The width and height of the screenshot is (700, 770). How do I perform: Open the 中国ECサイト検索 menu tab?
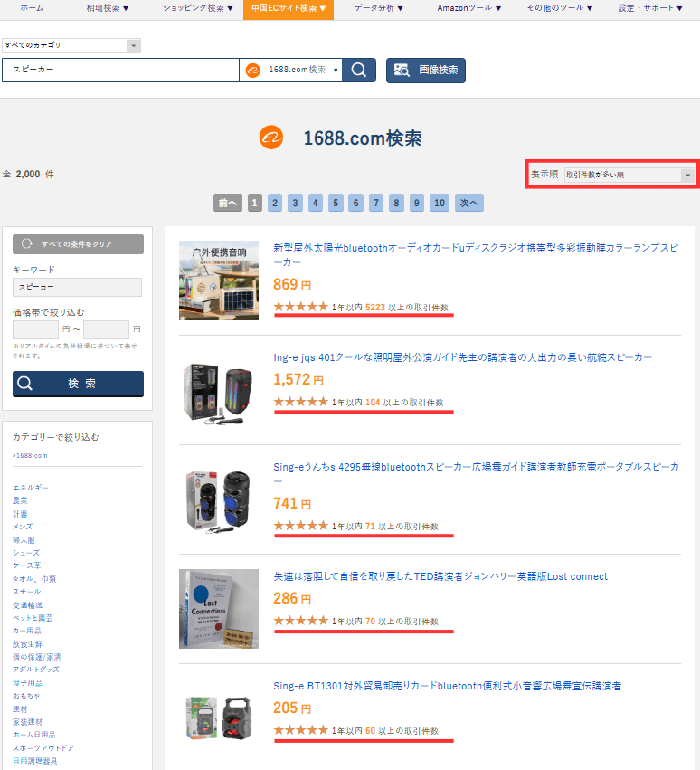tap(289, 8)
